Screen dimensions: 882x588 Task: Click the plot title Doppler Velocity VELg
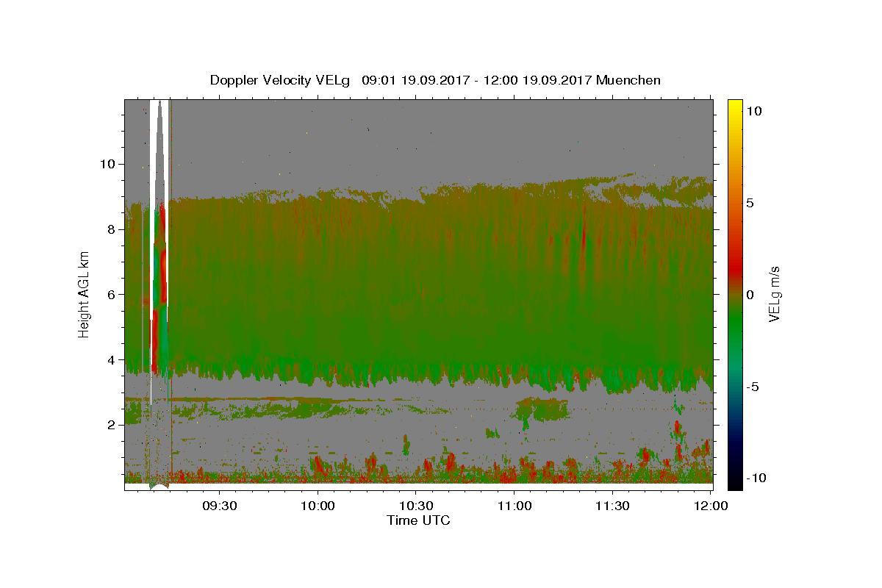click(x=282, y=80)
